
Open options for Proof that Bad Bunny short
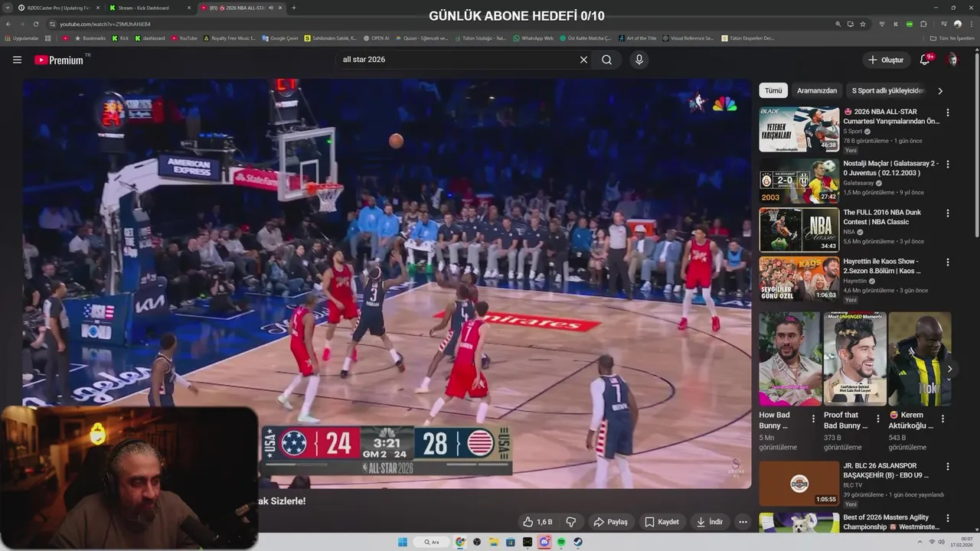(x=878, y=419)
